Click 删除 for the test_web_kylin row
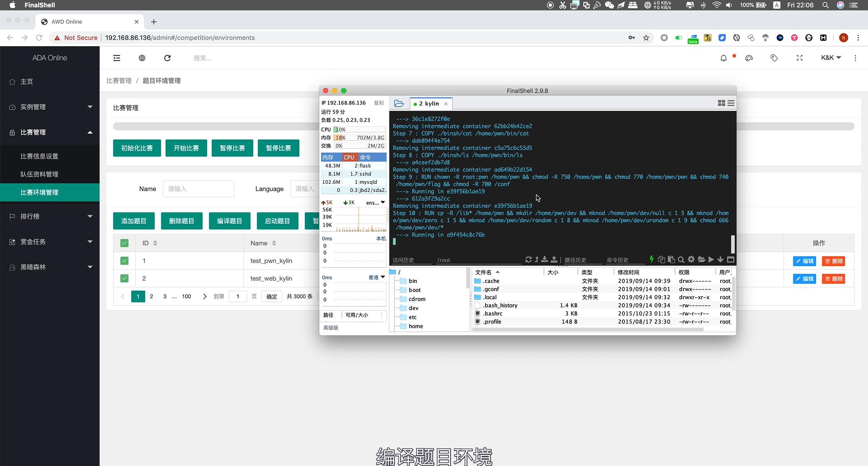The width and height of the screenshot is (868, 466). click(834, 279)
